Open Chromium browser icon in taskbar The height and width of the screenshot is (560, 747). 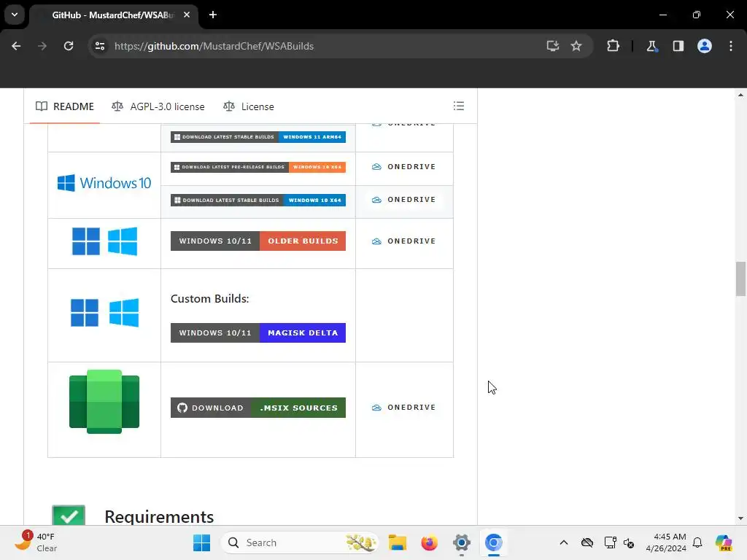494,542
